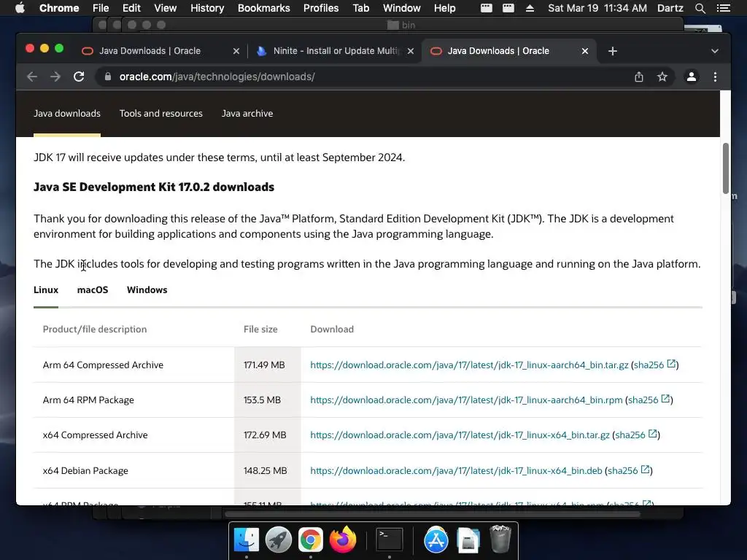Close the first Java Downloads tab
This screenshot has height=560, width=747.
click(x=236, y=51)
